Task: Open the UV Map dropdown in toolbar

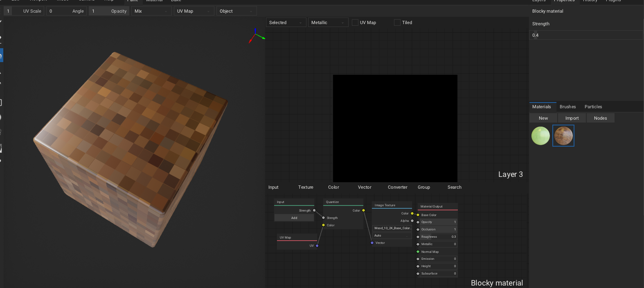Action: [194, 11]
